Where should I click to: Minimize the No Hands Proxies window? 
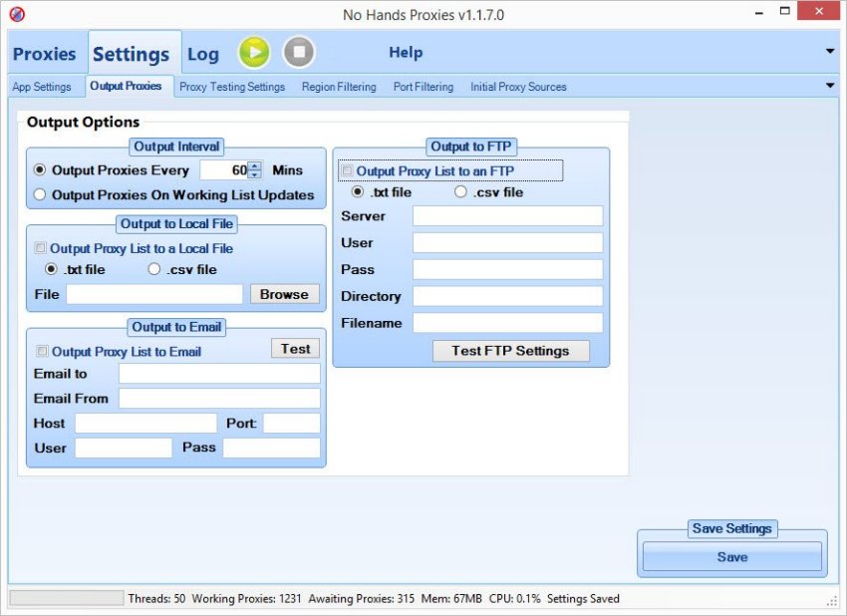click(759, 12)
